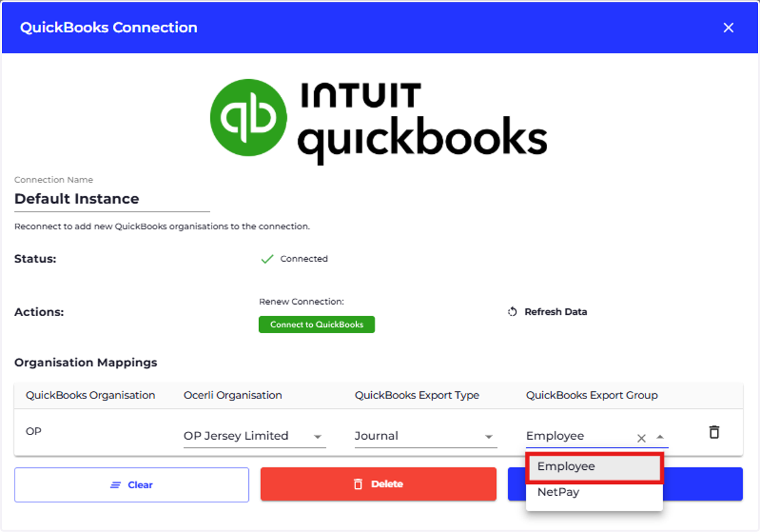
Task: Click the green Connected checkmark icon
Action: point(267,258)
